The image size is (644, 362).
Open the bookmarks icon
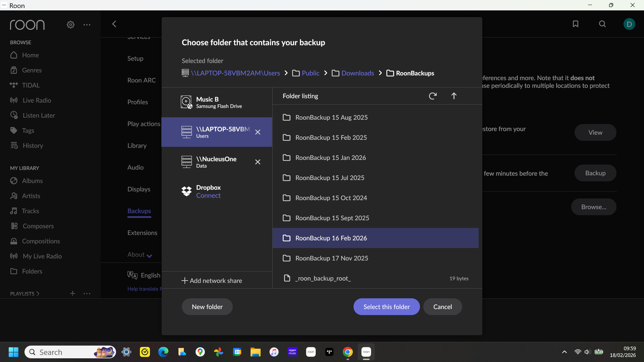[576, 24]
